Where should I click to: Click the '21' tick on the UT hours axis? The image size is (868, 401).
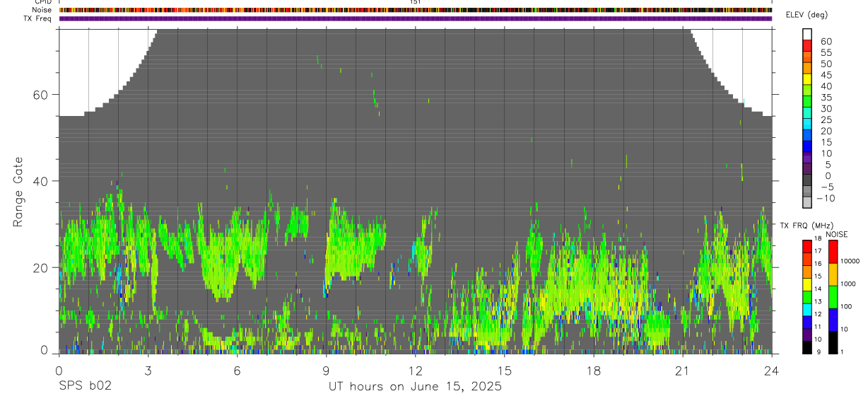tap(682, 370)
